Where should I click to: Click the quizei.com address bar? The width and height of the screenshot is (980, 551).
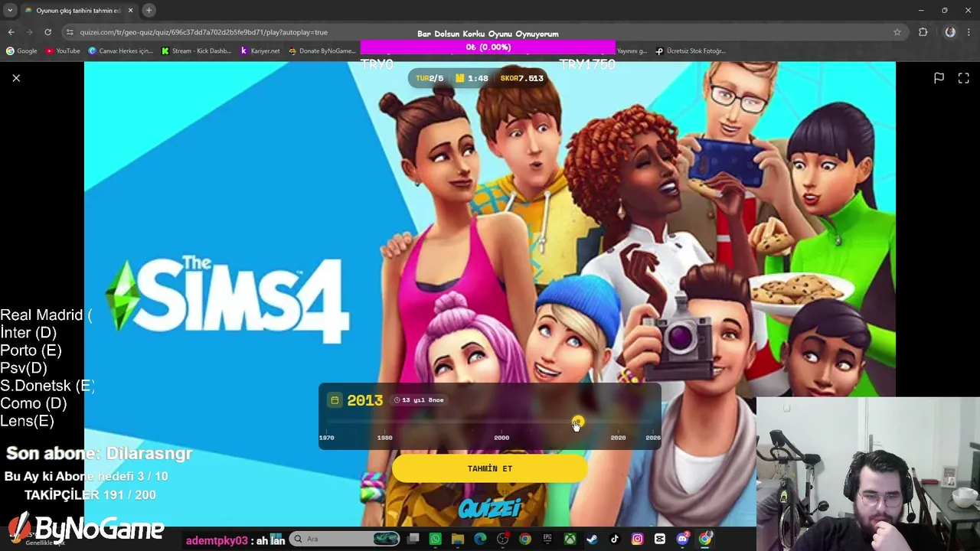click(482, 32)
